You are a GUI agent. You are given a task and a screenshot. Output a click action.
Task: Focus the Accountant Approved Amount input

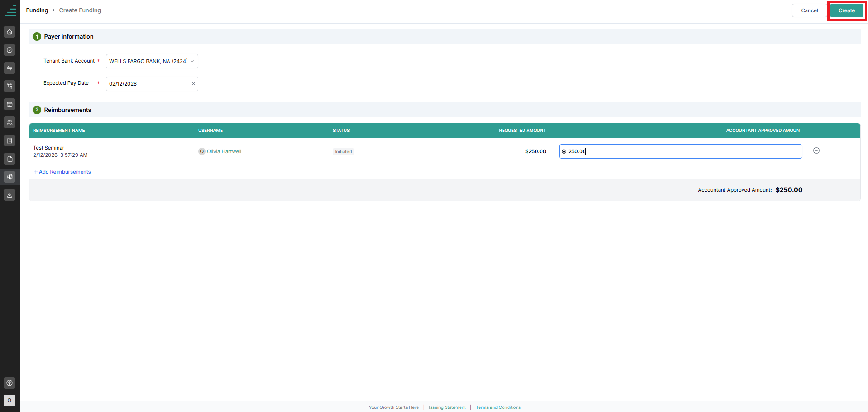(681, 151)
